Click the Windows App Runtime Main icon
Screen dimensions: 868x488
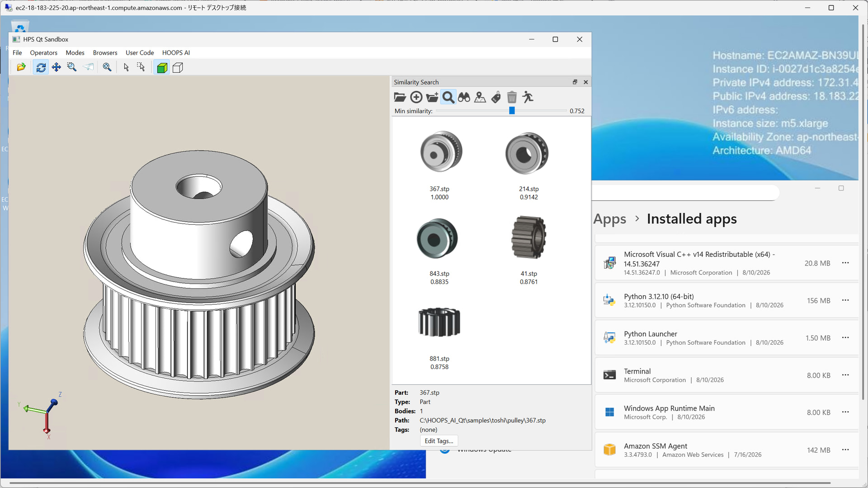click(609, 412)
